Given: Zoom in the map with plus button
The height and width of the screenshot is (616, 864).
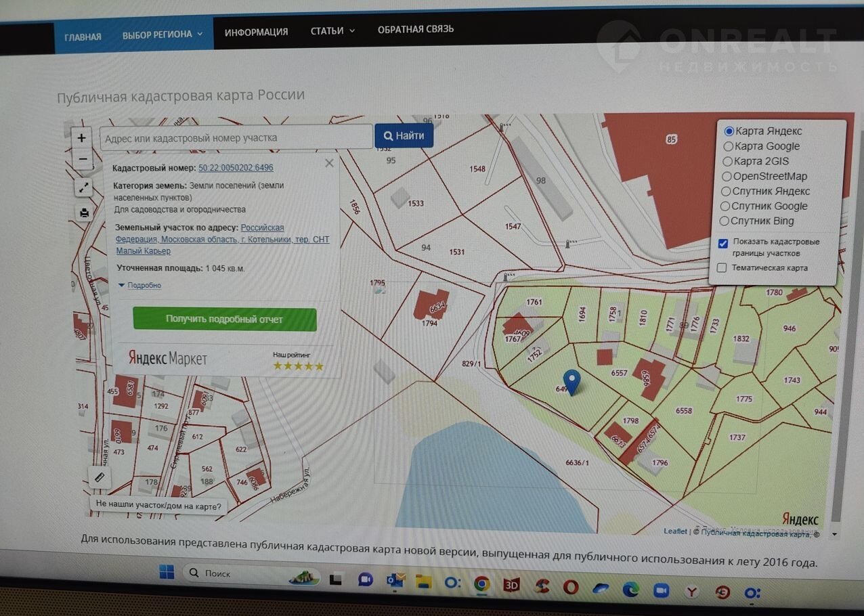Looking at the screenshot, I should pyautogui.click(x=82, y=138).
